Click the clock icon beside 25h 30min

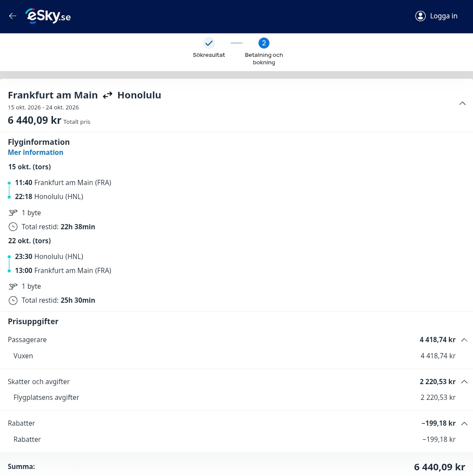click(13, 300)
